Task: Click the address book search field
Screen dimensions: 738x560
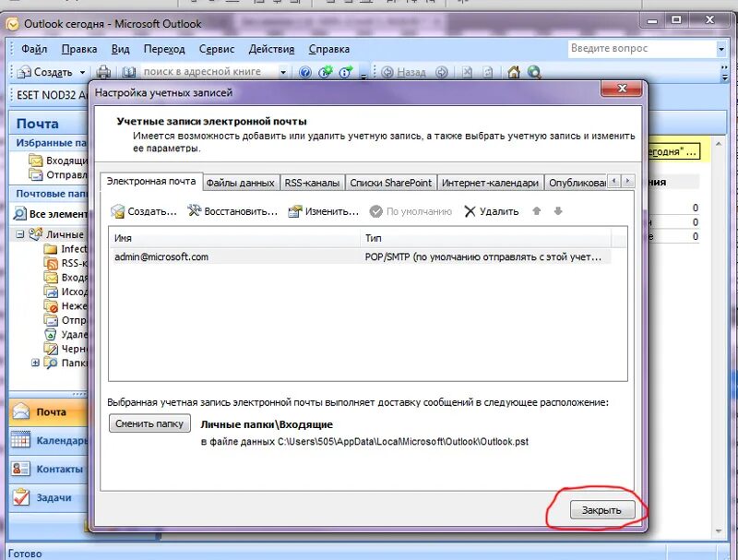Action: pyautogui.click(x=209, y=72)
